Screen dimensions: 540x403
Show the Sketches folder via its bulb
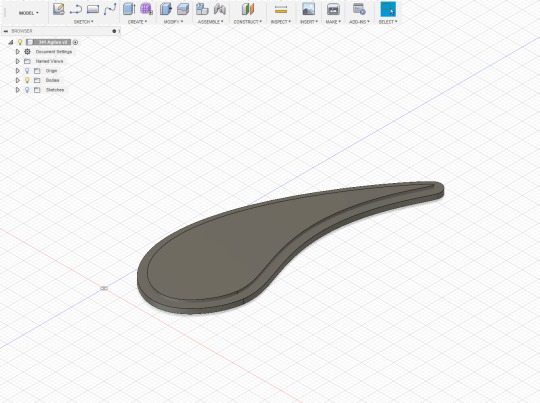coord(27,90)
